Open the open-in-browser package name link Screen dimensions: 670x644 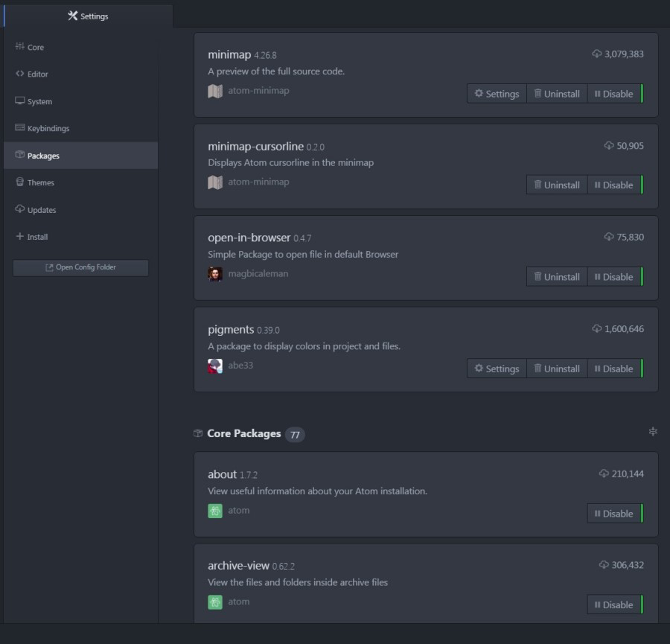(249, 237)
